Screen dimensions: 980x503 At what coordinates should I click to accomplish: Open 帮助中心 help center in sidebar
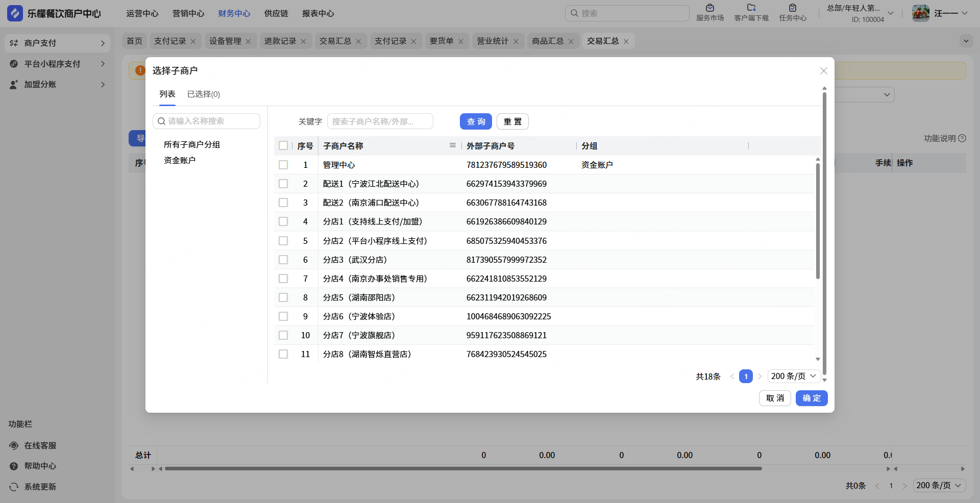[40, 466]
